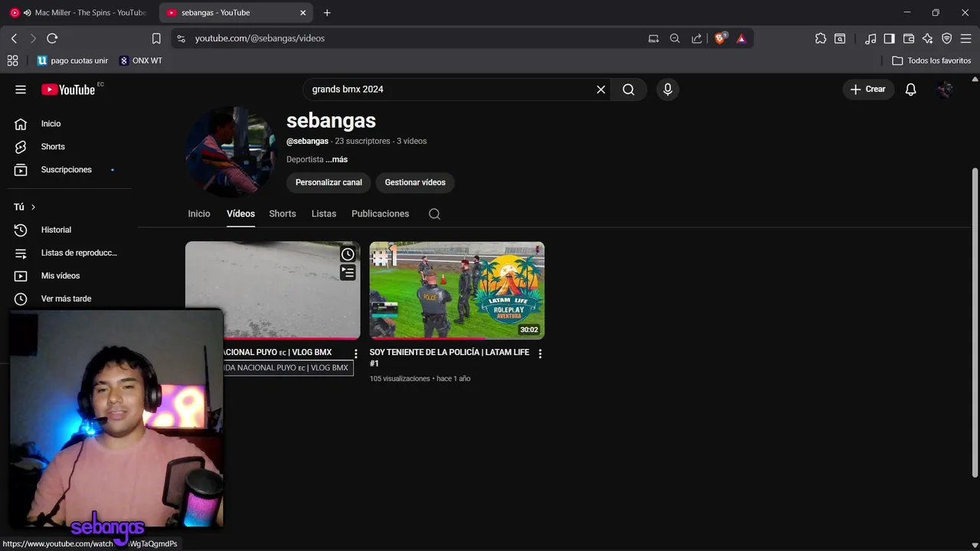
Task: Open a new browser tab
Action: pos(327,13)
